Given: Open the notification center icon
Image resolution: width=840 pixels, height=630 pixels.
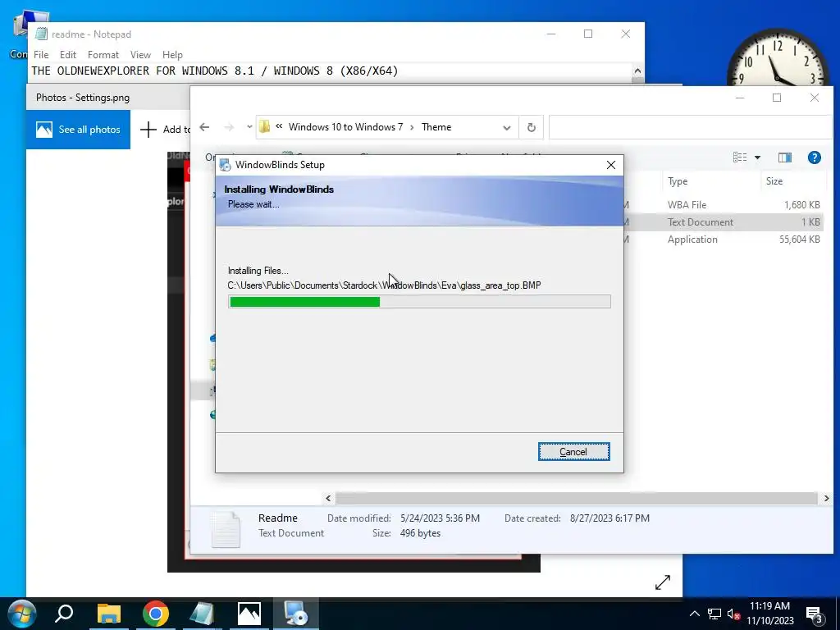Looking at the screenshot, I should (815, 614).
